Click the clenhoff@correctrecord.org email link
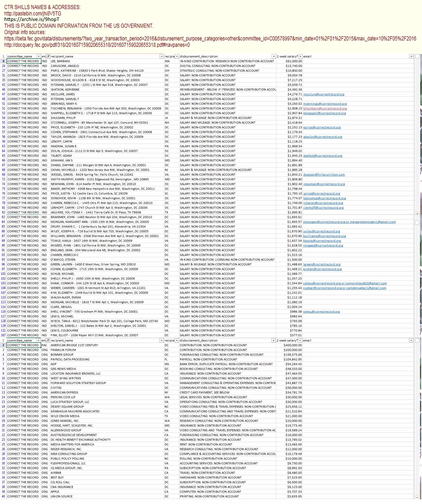The width and height of the screenshot is (422, 504). 323,208
